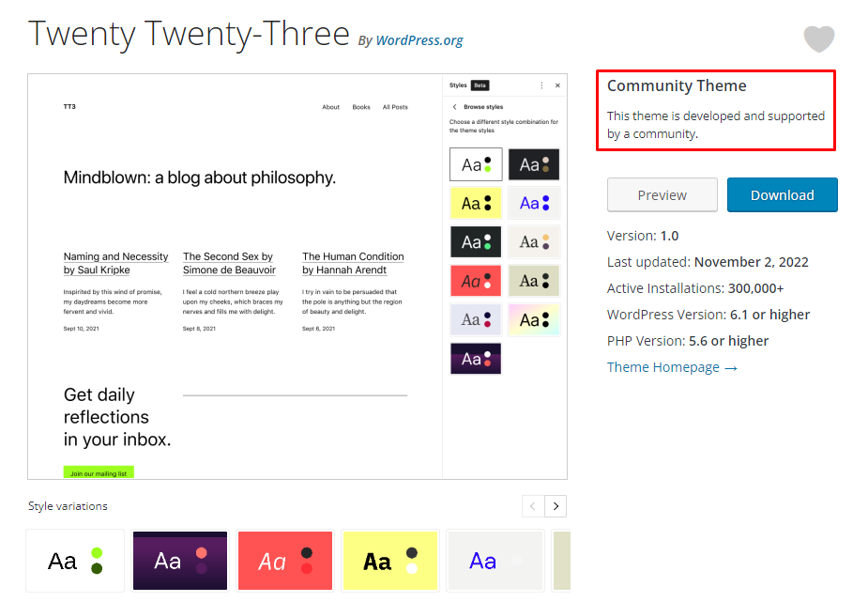Open the Naming and Necessity post link
Viewport: 868px width, 602px height.
115,263
